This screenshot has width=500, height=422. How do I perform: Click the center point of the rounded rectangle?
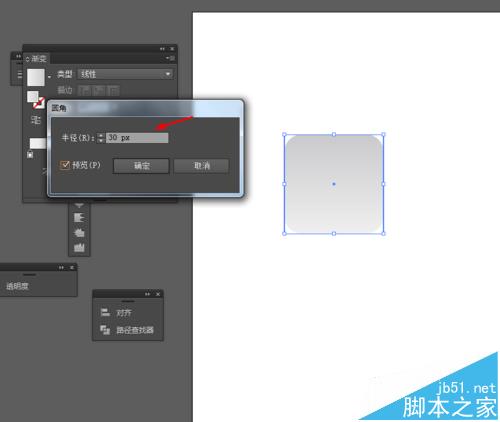tap(334, 184)
